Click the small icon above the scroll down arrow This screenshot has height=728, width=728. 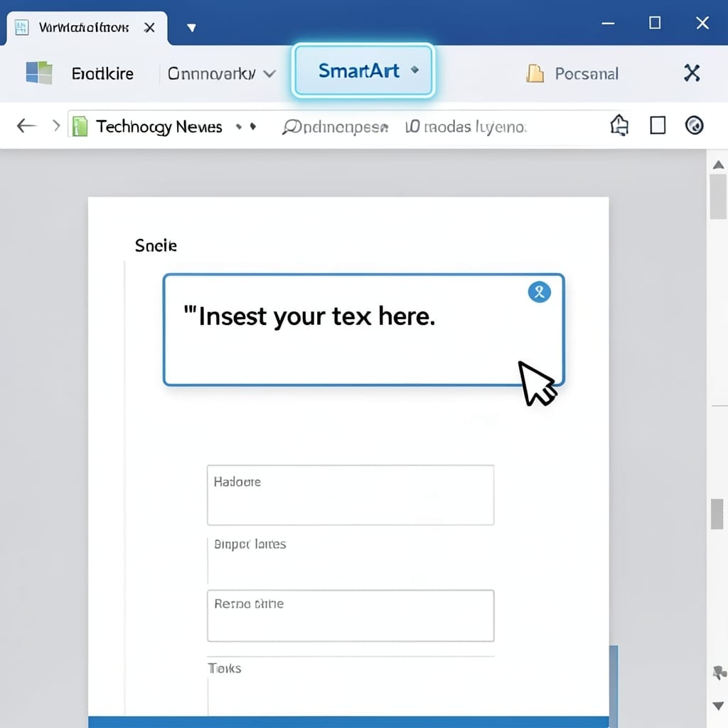click(719, 673)
